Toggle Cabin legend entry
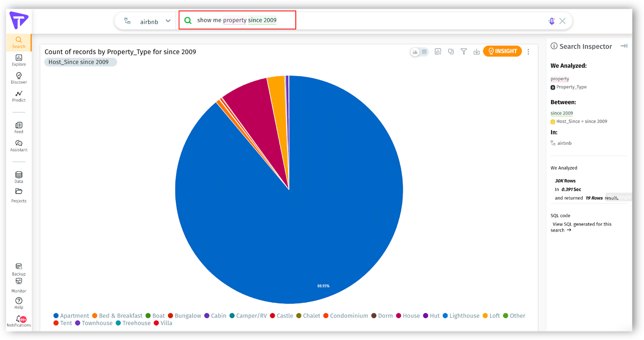 pyautogui.click(x=215, y=316)
